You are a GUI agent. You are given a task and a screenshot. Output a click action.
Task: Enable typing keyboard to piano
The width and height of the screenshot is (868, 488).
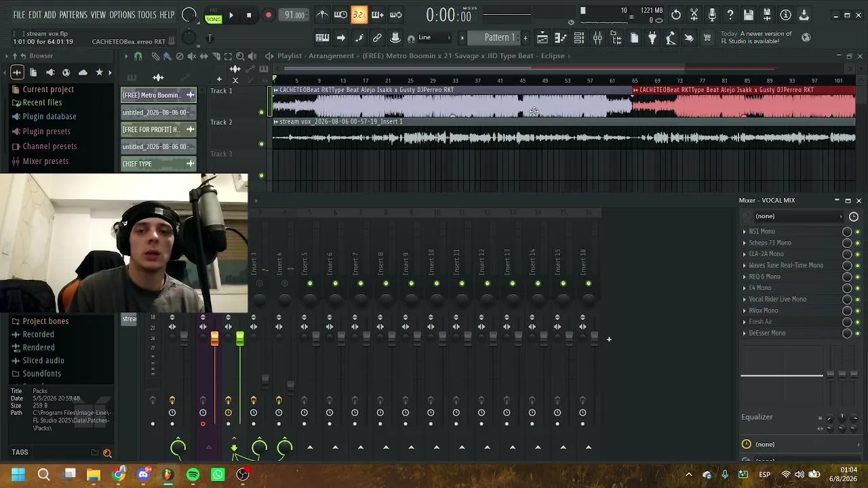coord(322,38)
